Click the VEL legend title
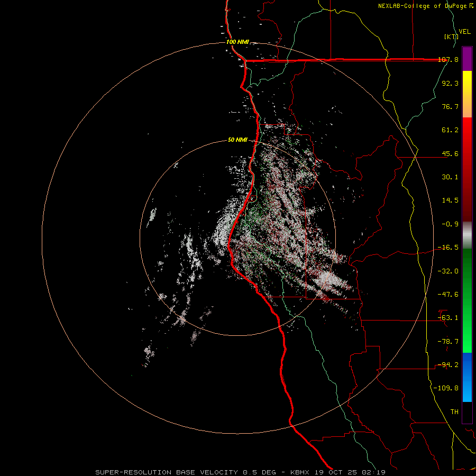This screenshot has height=476, width=476. 464,32
